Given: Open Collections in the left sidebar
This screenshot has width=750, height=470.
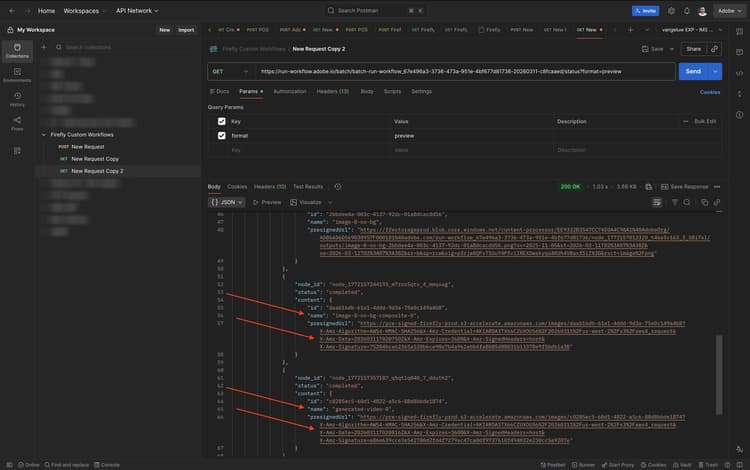Looking at the screenshot, I should [x=17, y=51].
